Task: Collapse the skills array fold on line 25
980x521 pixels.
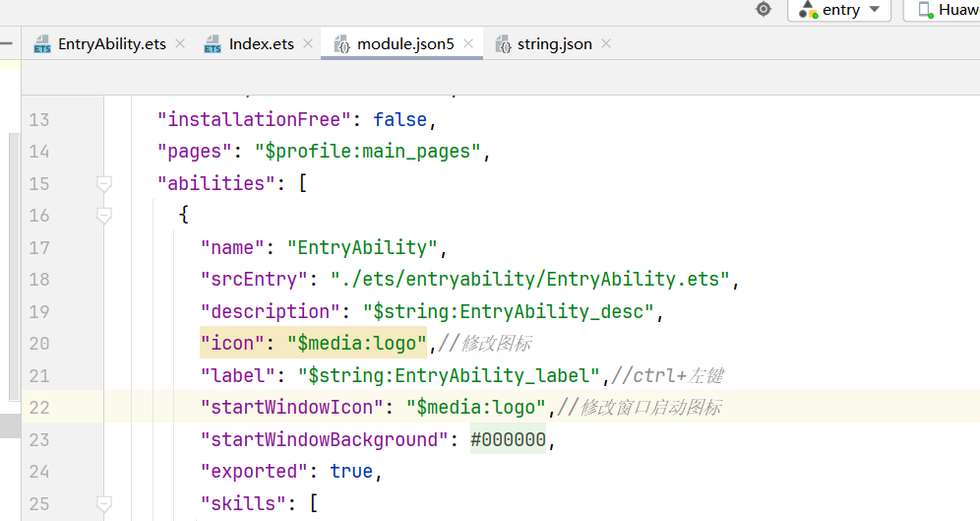Action: point(104,504)
